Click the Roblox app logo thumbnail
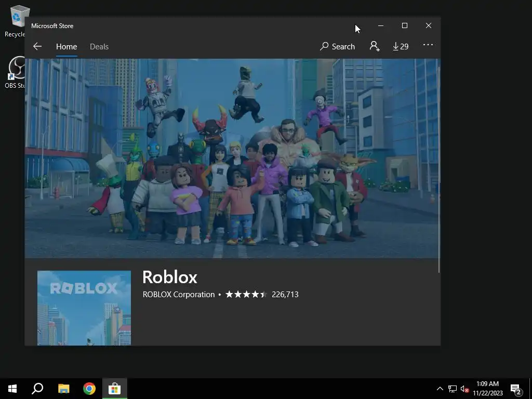Image resolution: width=532 pixels, height=399 pixels. click(84, 308)
